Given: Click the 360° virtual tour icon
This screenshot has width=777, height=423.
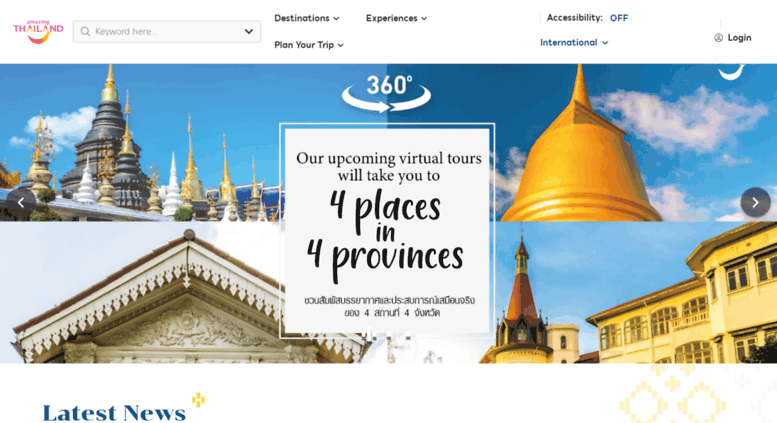Looking at the screenshot, I should (387, 93).
